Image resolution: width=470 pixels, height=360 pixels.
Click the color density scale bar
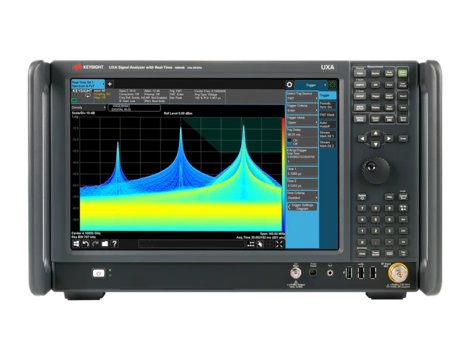click(x=283, y=174)
